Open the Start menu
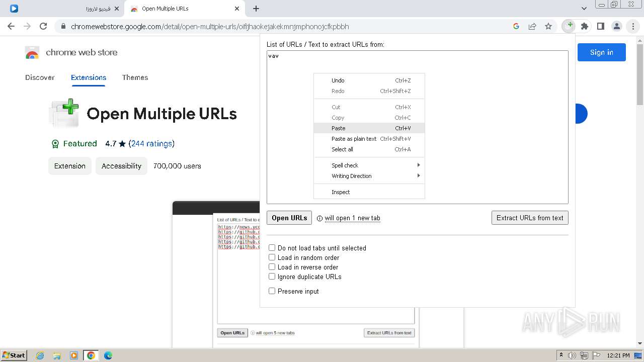This screenshot has height=362, width=644. (x=14, y=355)
